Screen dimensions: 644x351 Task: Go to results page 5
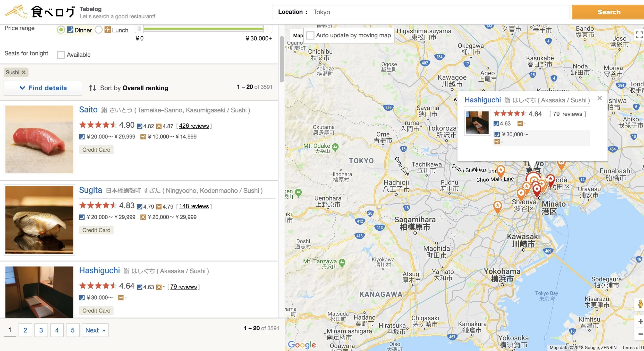pyautogui.click(x=73, y=330)
